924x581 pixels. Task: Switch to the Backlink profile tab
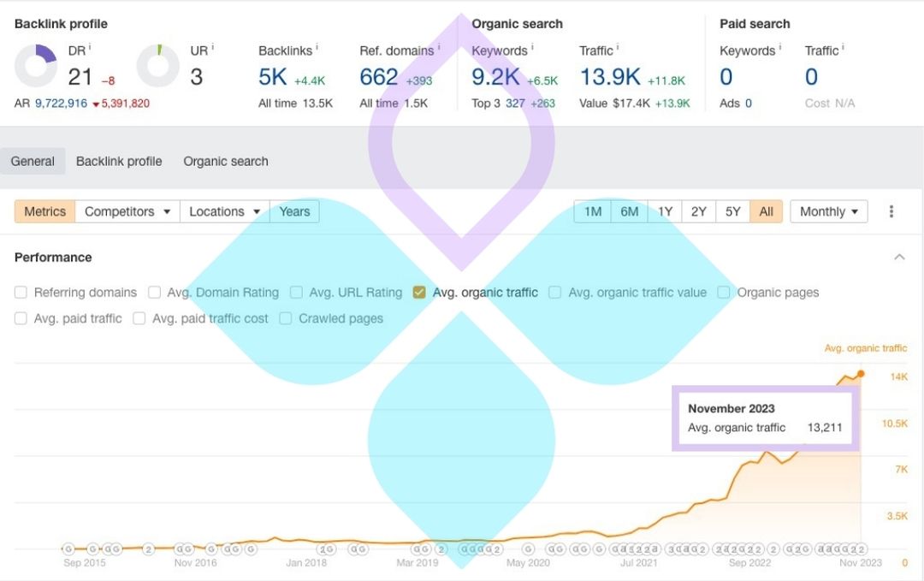[119, 161]
